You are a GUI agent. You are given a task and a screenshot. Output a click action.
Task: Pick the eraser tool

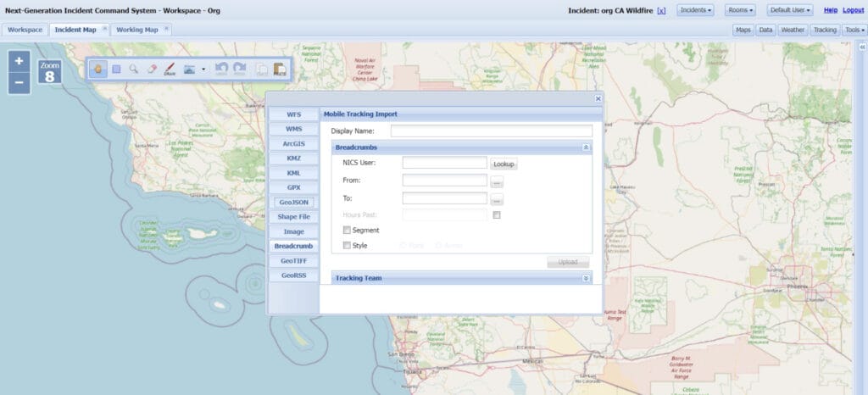[x=152, y=69]
